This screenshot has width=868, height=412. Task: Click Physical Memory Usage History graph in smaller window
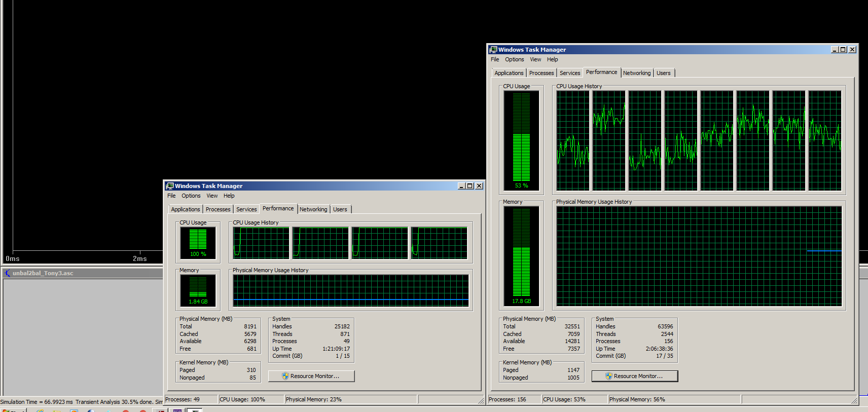click(351, 291)
